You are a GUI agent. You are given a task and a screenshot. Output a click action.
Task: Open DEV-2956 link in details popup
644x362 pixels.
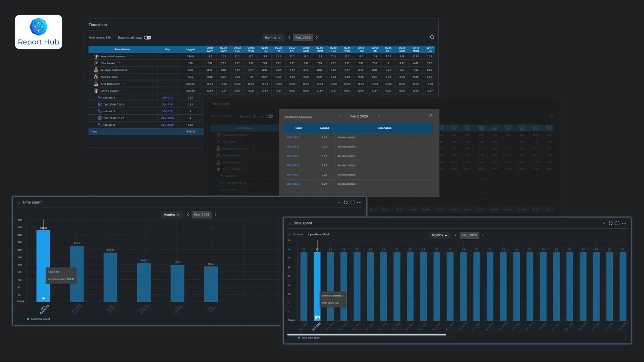pos(293,137)
